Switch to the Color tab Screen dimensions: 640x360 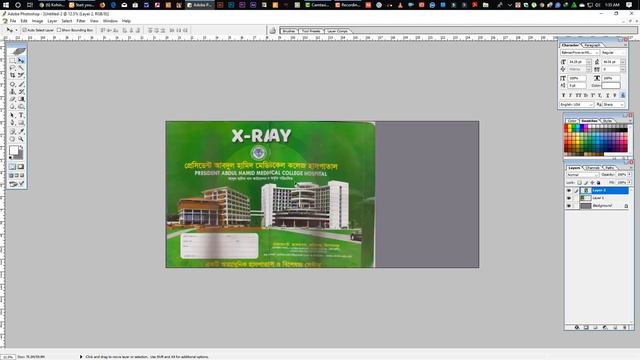[572, 121]
